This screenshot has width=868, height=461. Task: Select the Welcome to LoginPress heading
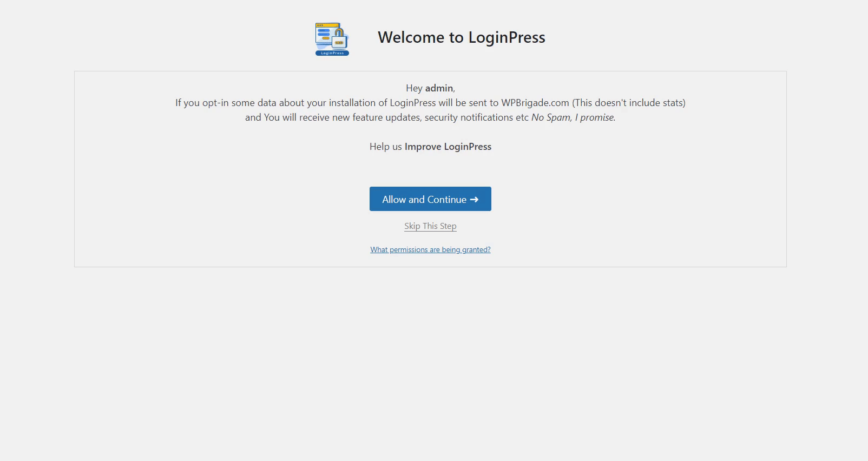pos(462,37)
